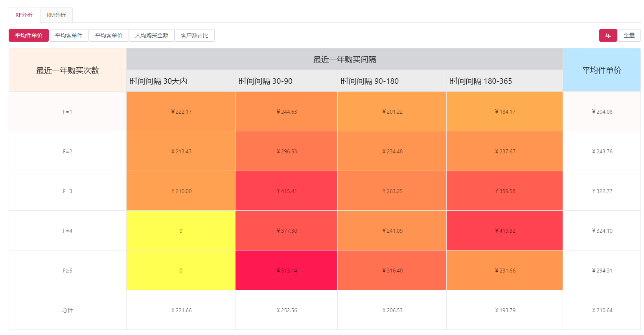Click the ¥294.31 average cell
The image size is (644, 335).
[x=602, y=271]
